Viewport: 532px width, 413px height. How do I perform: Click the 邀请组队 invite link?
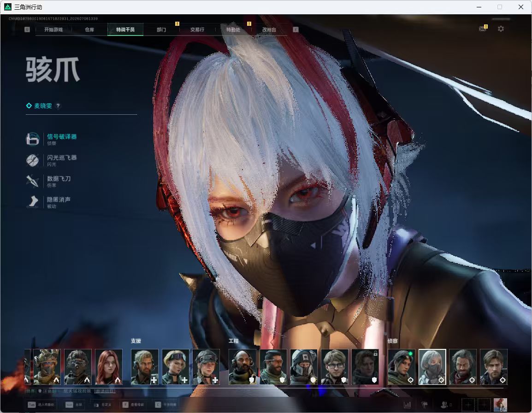pyautogui.click(x=105, y=391)
